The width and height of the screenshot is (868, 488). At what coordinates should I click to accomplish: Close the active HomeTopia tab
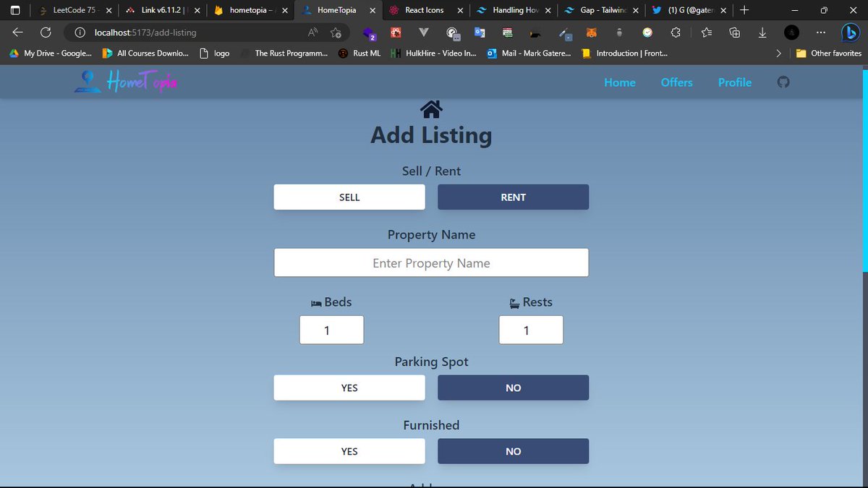pos(373,11)
